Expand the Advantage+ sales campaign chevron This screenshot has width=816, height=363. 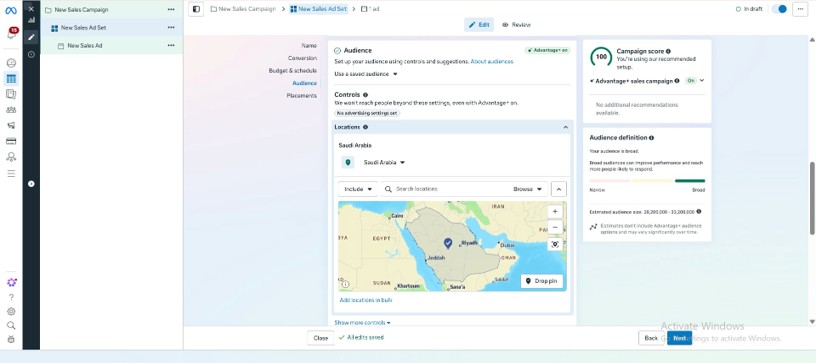[702, 81]
